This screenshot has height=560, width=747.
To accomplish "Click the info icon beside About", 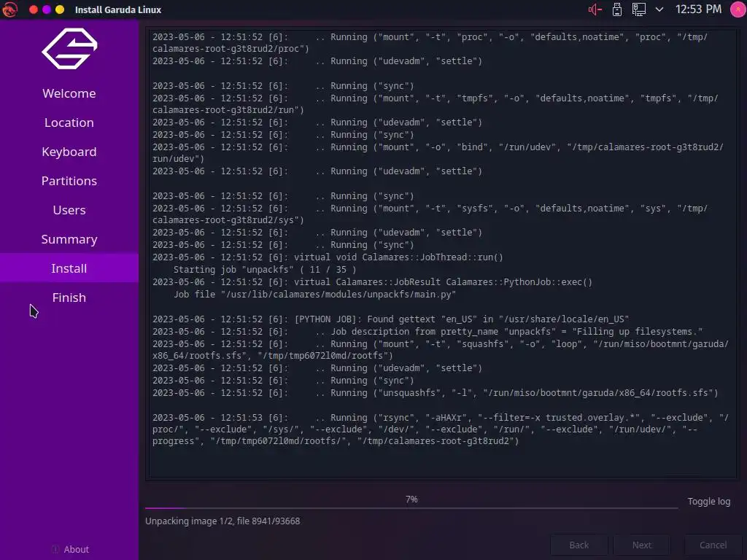I will tap(55, 549).
